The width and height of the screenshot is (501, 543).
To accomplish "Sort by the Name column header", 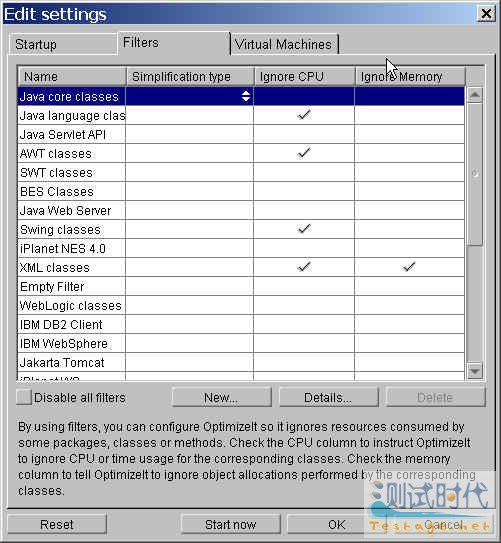I will pos(72,77).
